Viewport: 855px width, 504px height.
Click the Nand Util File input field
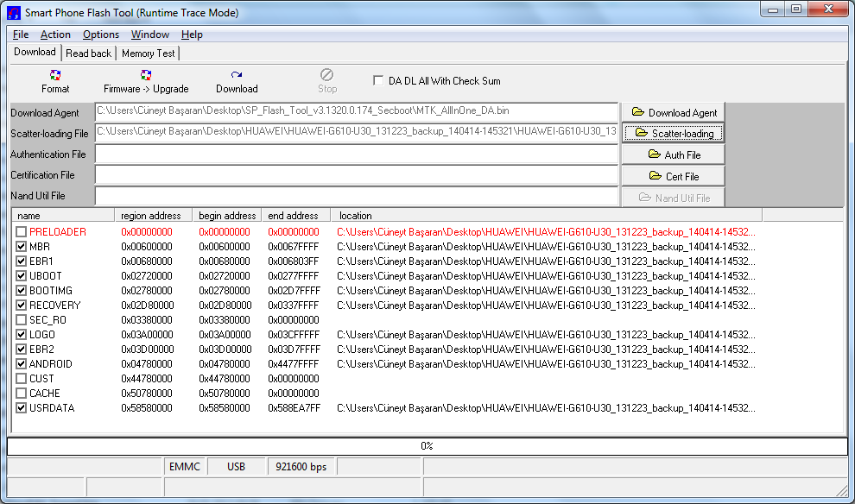click(x=357, y=196)
